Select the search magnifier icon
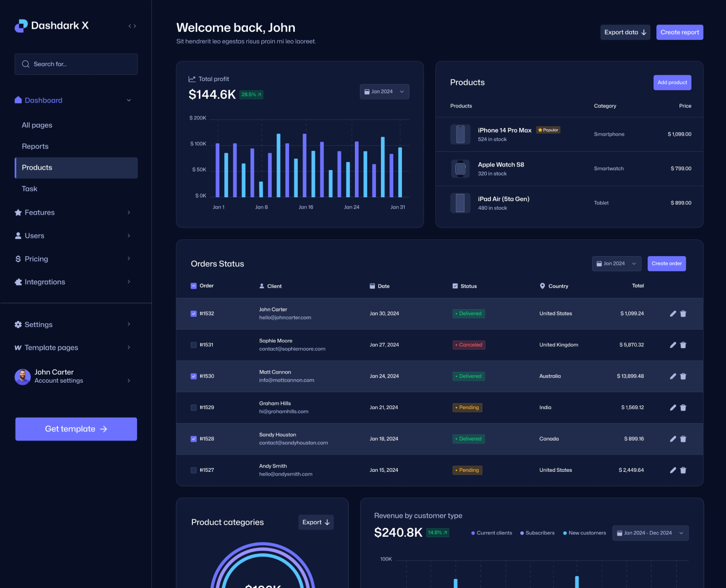Viewport: 726px width, 588px height. tap(25, 64)
